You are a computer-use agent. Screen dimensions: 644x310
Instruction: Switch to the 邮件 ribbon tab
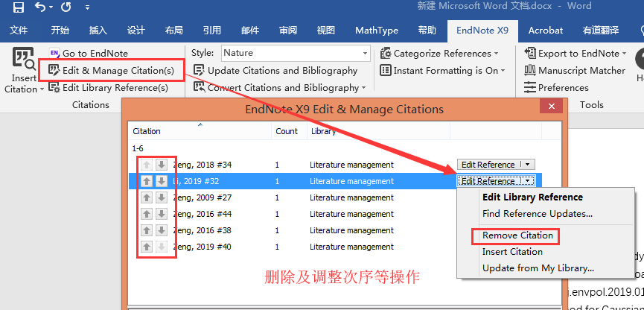pos(250,31)
